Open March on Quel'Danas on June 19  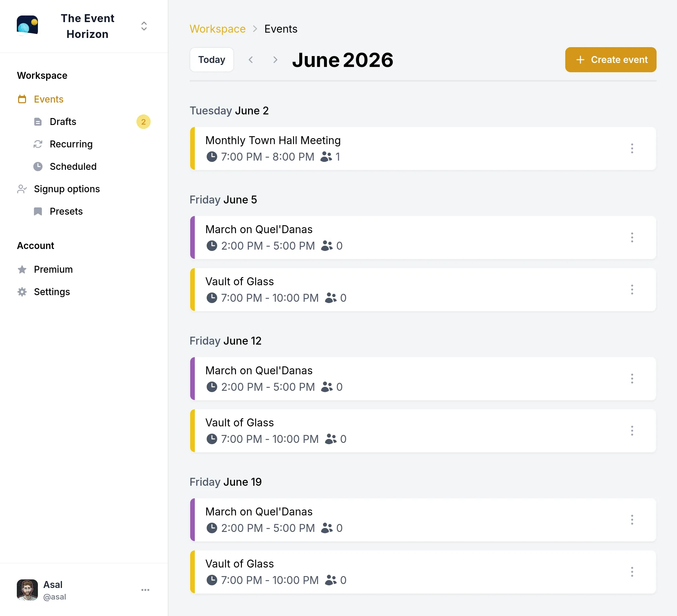click(x=423, y=520)
